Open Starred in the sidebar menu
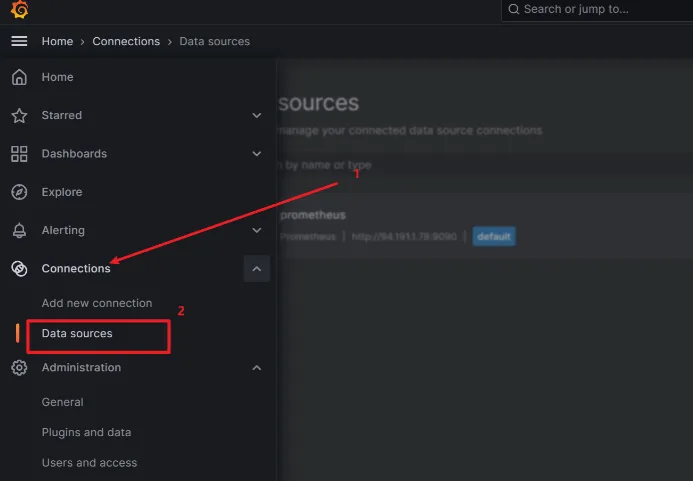 [62, 115]
